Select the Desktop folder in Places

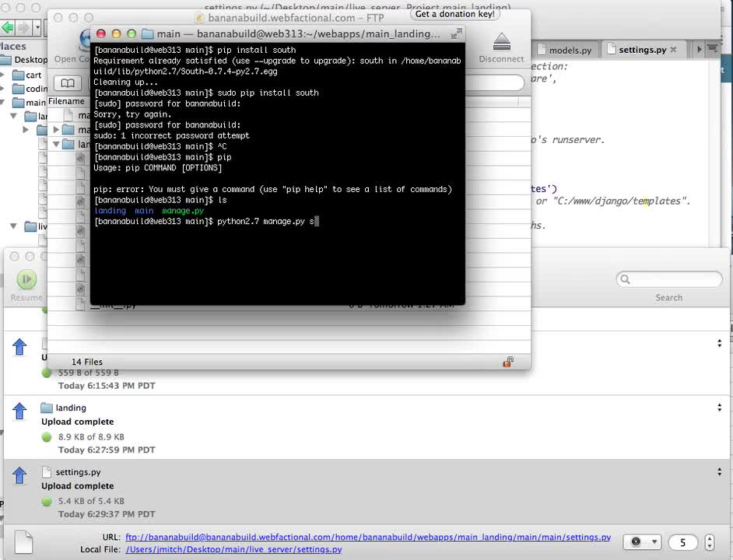coord(24,60)
